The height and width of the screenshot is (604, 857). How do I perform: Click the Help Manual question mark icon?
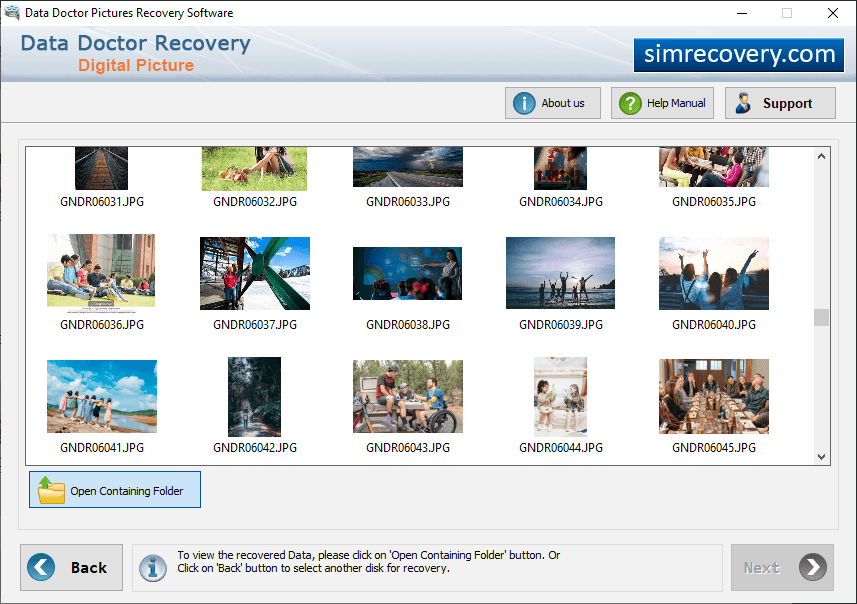point(630,103)
